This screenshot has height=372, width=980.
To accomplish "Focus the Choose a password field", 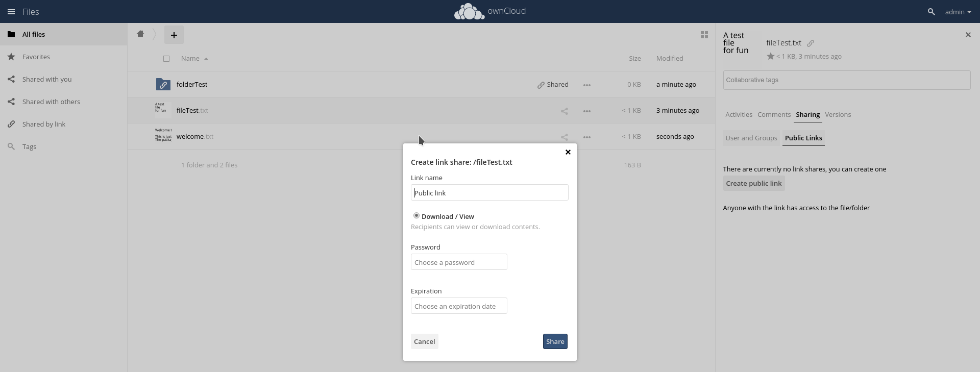I will tap(459, 262).
